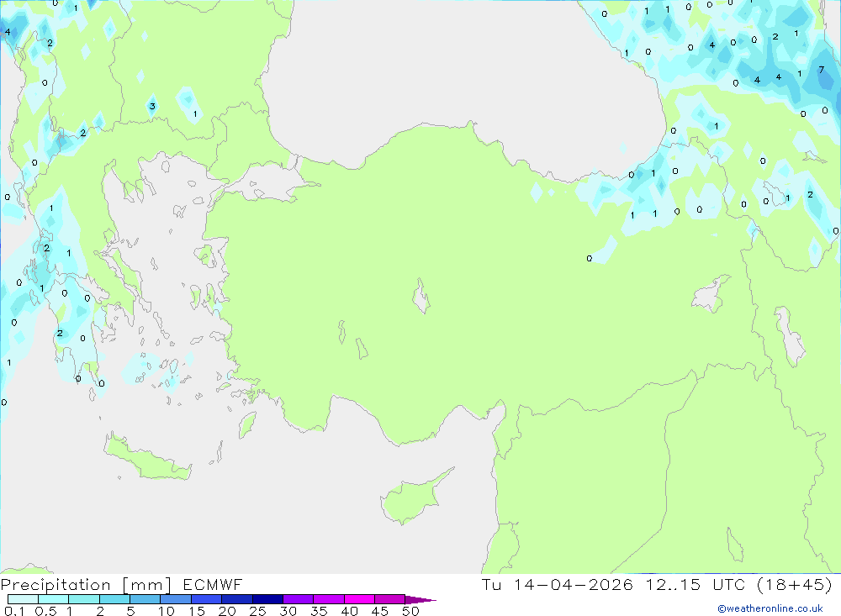
Task: Select the '12..15 UTC' time label
Action: point(696,584)
